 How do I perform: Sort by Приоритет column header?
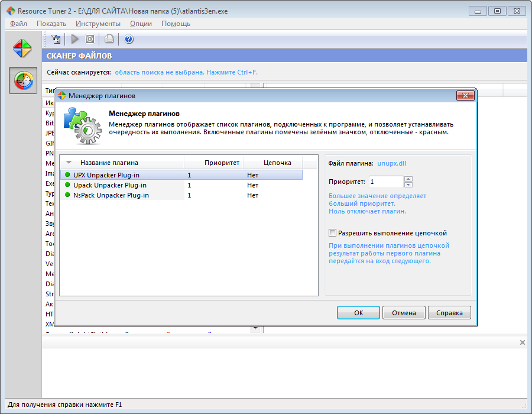(213, 163)
